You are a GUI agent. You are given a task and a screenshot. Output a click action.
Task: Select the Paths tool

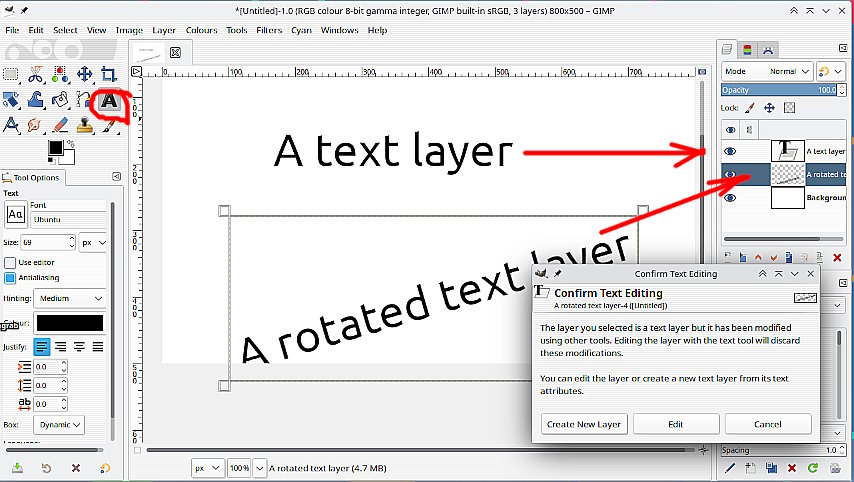83,100
